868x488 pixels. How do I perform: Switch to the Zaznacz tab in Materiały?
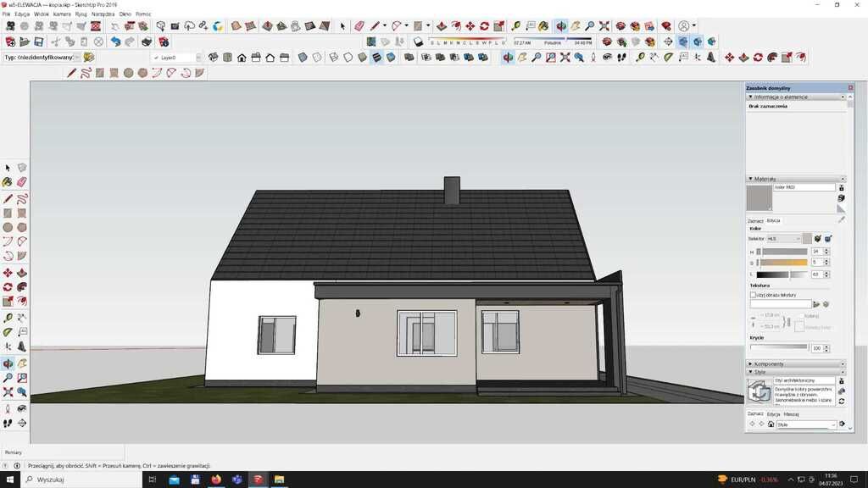tap(754, 220)
